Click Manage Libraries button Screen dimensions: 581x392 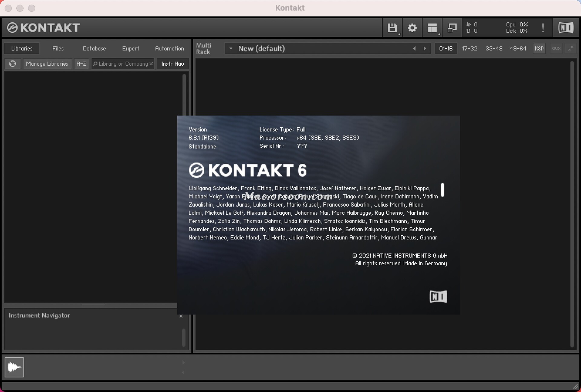(x=47, y=64)
